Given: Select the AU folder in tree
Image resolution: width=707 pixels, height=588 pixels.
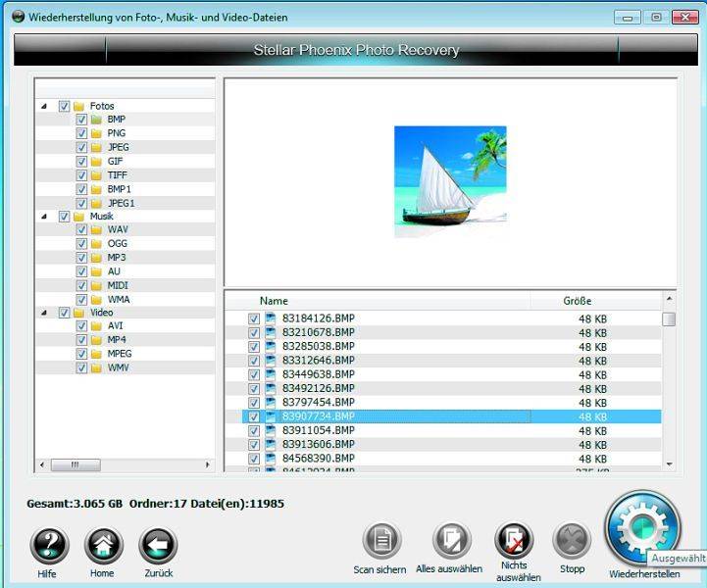Looking at the screenshot, I should point(114,271).
